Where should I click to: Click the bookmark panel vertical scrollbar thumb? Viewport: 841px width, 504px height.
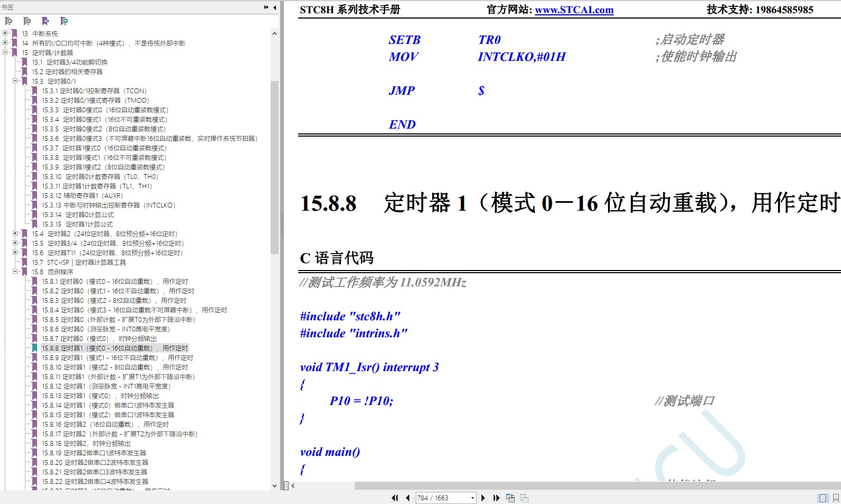pyautogui.click(x=274, y=167)
